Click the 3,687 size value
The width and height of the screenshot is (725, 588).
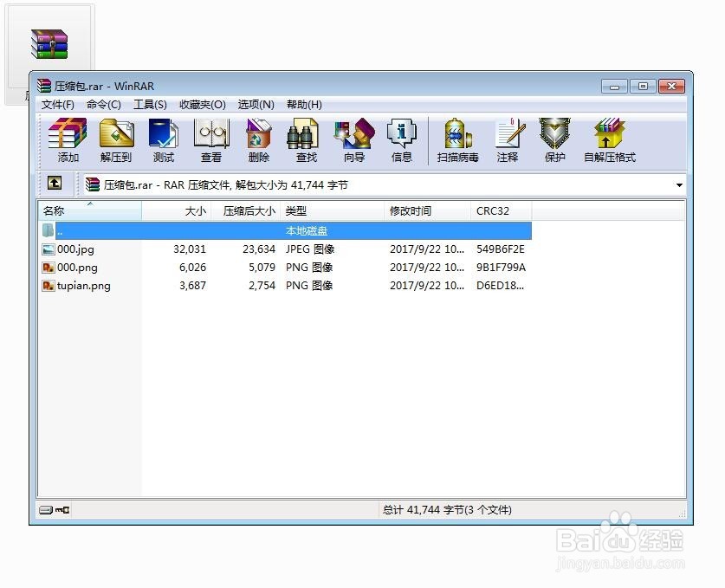pyautogui.click(x=192, y=286)
